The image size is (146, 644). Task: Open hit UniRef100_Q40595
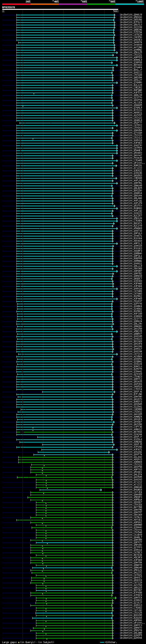click(131, 477)
